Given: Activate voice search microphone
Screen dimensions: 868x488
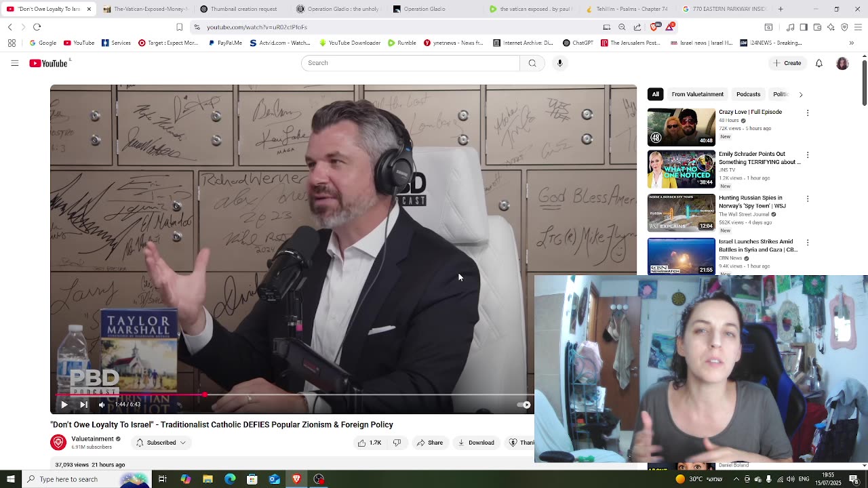Looking at the screenshot, I should (x=559, y=63).
